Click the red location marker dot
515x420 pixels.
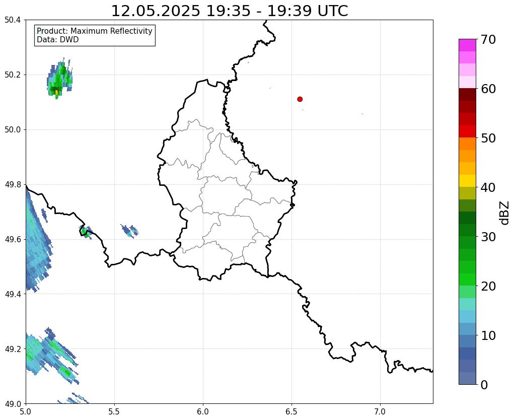[x=300, y=99]
